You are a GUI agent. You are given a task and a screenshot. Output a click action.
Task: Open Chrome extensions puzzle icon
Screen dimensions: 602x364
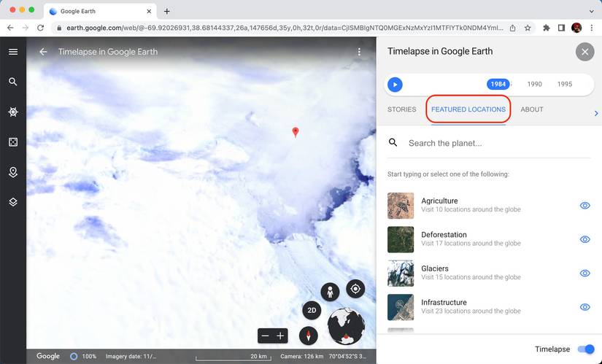547,28
